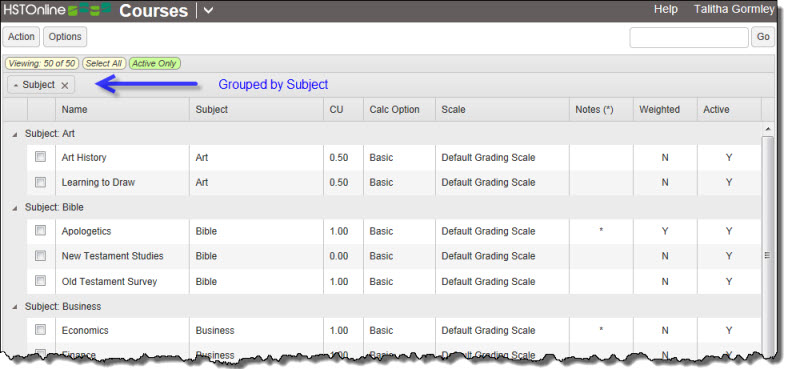The height and width of the screenshot is (369, 785).
Task: Click the Notes asterisk for Apologetics
Action: (x=601, y=231)
